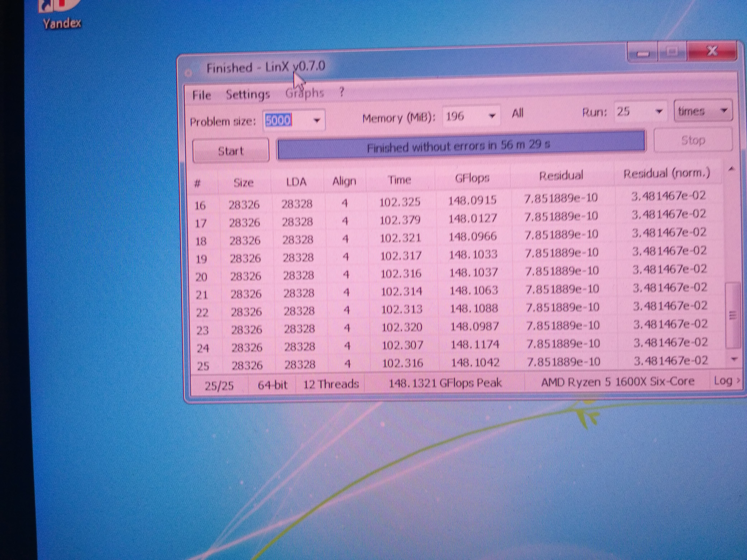
Task: Expand the Memory (MiB) dropdown
Action: 492,116
